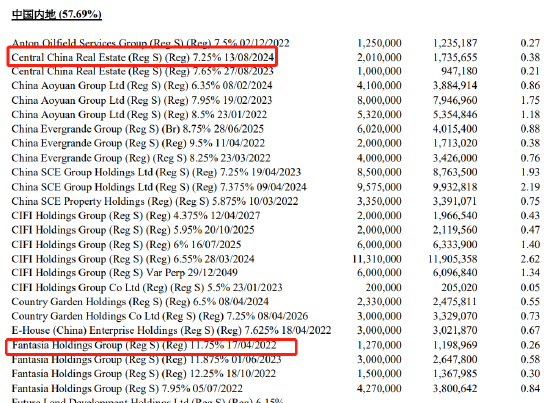Click the 中国内地 (57.69%) heading
Viewport: 550px width, 403px height.
coord(56,14)
